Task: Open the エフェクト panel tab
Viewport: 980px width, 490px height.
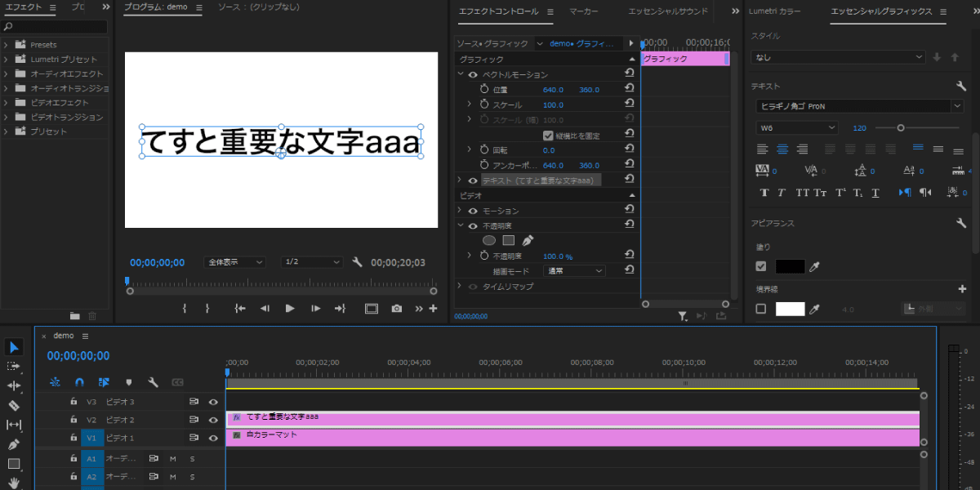Action: pyautogui.click(x=24, y=7)
